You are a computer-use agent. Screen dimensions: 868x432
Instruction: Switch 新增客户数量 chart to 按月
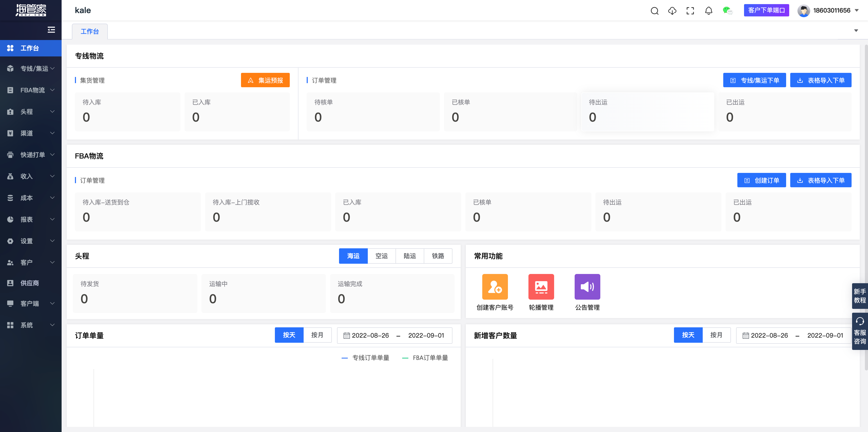(716, 335)
